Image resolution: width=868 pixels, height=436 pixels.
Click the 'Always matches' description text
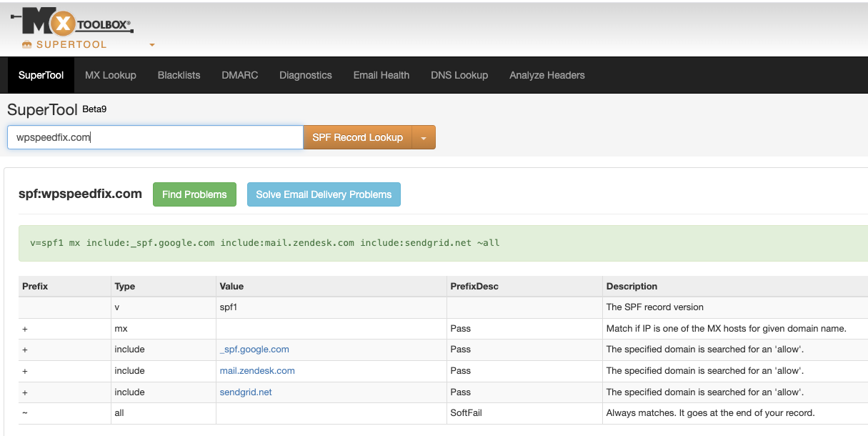(x=710, y=413)
